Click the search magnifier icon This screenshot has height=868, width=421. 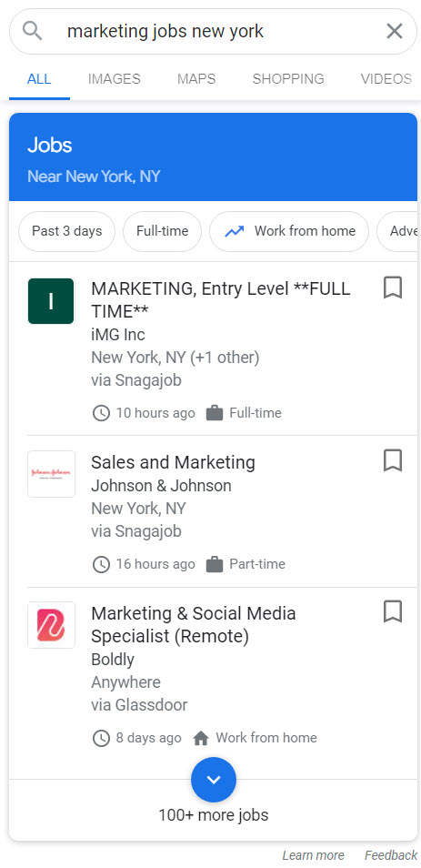[x=33, y=32]
